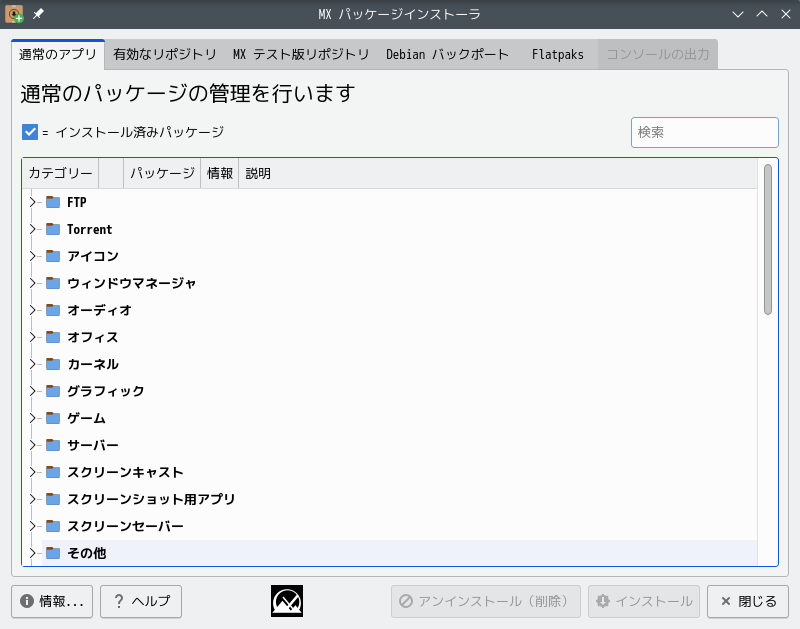Close the installer with 閉じる button
This screenshot has width=800, height=629.
point(748,601)
